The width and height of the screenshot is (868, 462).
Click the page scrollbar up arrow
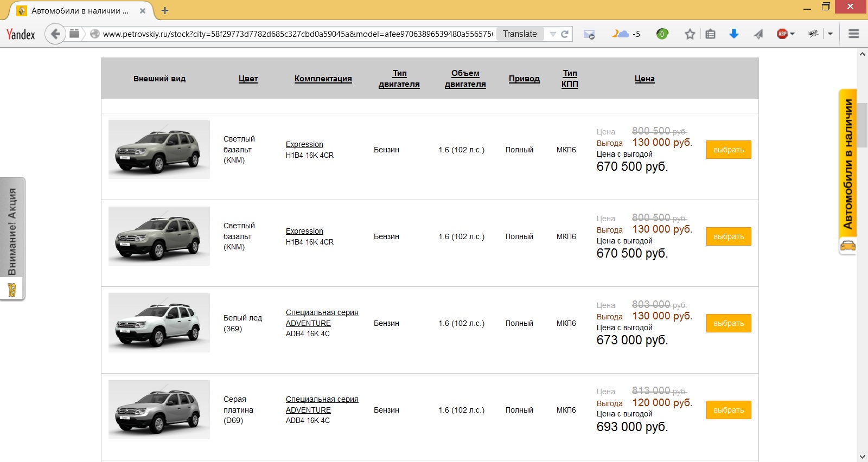[x=863, y=54]
